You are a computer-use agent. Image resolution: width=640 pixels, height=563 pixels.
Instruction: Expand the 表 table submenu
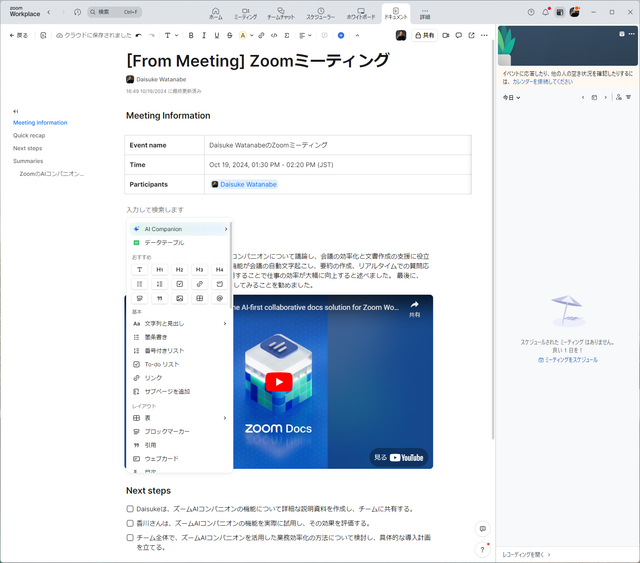[179, 418]
